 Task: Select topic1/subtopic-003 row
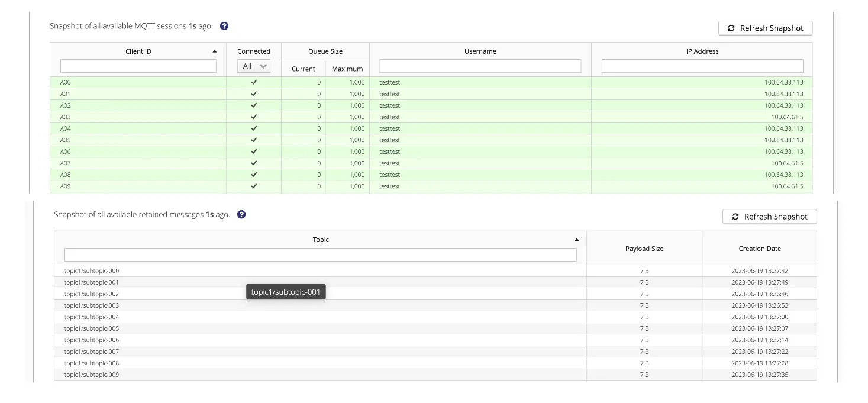[x=435, y=305]
